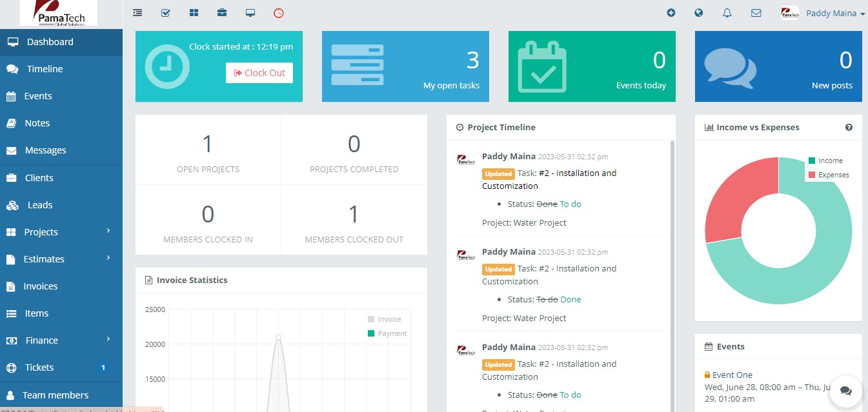This screenshot has height=412, width=868.
Task: Open Tickets in the sidebar
Action: coord(61,368)
